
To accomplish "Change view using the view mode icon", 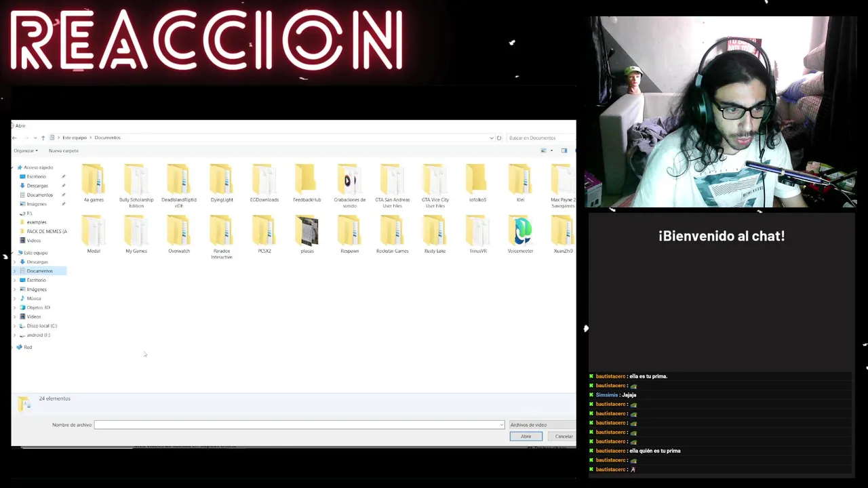I will click(x=543, y=150).
